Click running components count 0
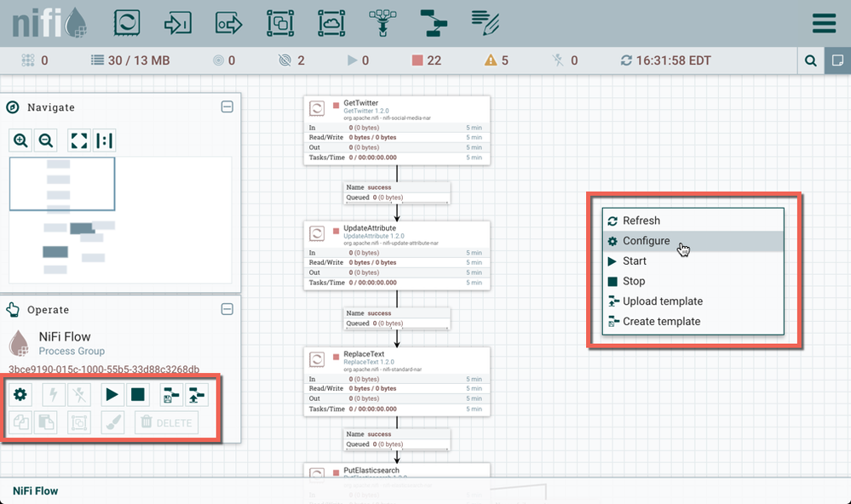This screenshot has height=504, width=851. click(358, 60)
